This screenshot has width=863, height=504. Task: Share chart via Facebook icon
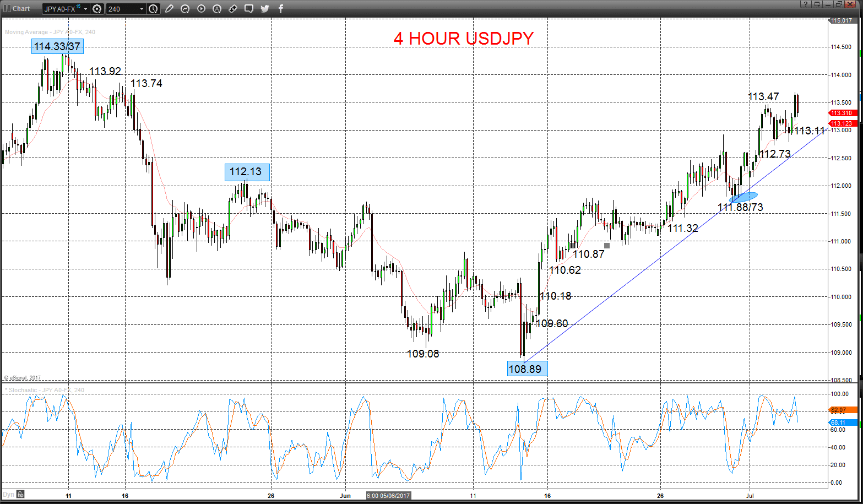281,9
